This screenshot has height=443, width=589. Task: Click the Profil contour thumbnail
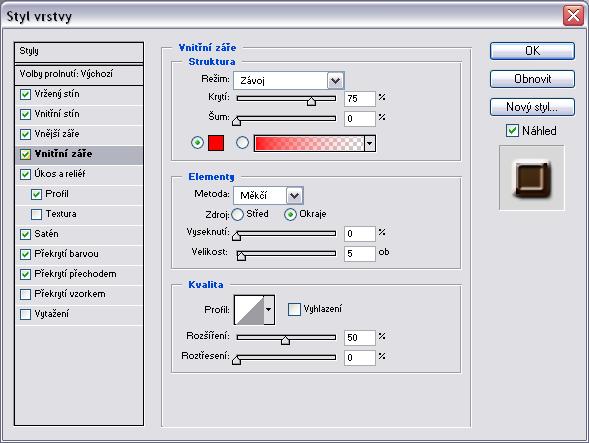pyautogui.click(x=249, y=310)
